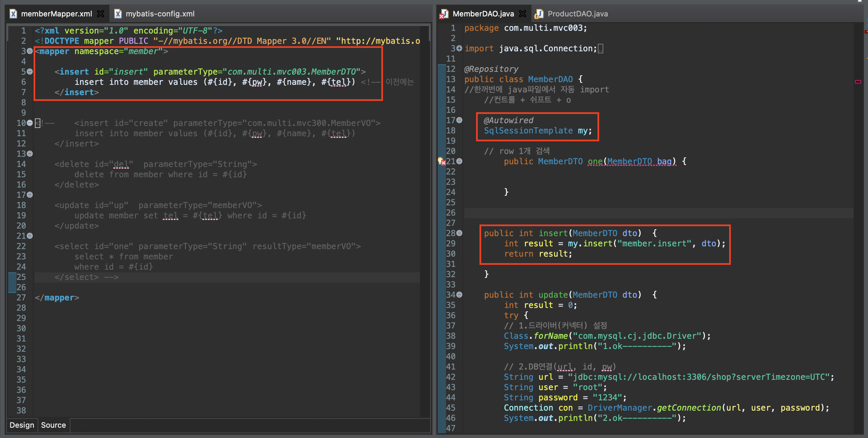Screen dimensions: 868x438
Task: Close the memberMapper.xml tab
Action: coord(101,14)
